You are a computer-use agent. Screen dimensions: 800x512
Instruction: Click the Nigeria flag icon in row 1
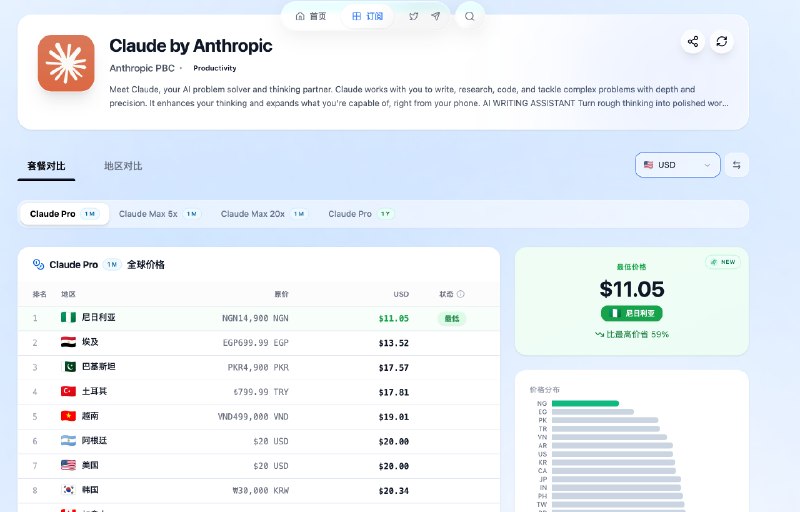coord(68,317)
